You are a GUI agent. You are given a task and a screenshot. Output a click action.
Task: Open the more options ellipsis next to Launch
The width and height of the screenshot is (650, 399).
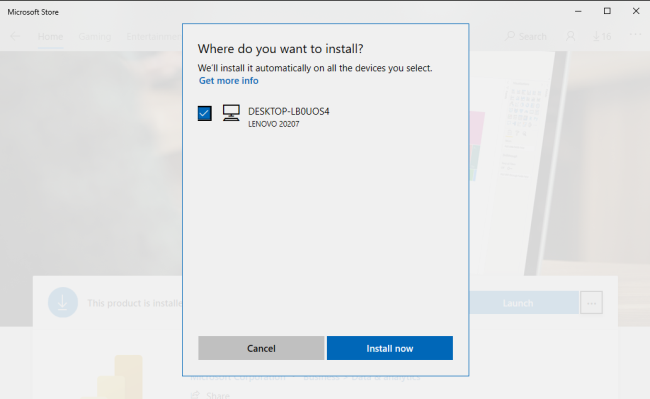click(591, 302)
